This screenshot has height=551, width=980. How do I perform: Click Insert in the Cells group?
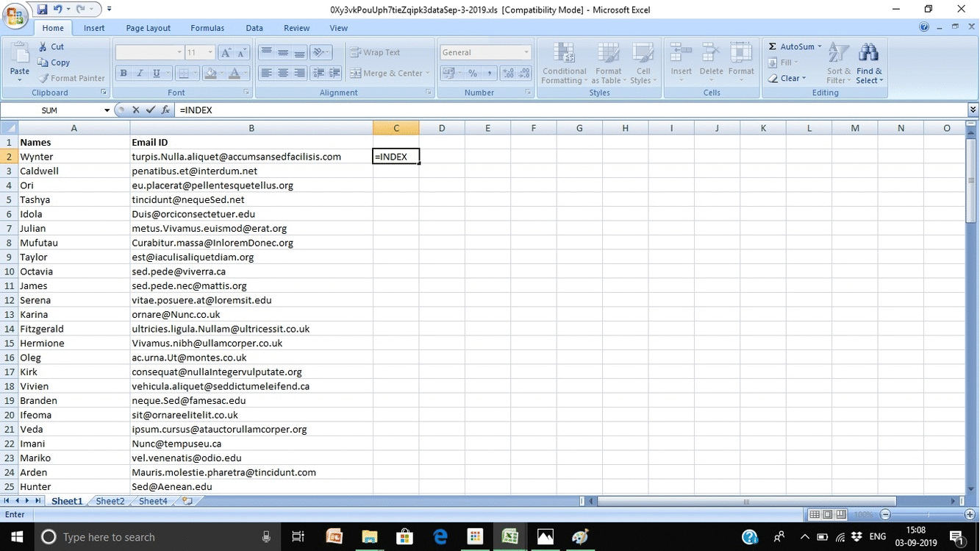pos(681,61)
